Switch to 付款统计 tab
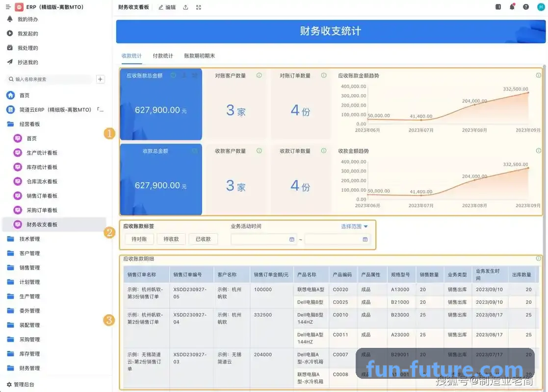Screen dimensions: 548x392 pos(163,56)
